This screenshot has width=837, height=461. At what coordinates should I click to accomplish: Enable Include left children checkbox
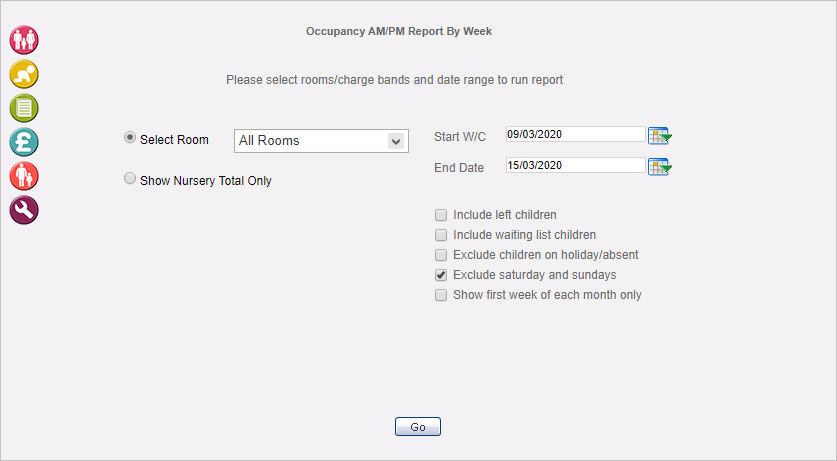click(x=441, y=215)
